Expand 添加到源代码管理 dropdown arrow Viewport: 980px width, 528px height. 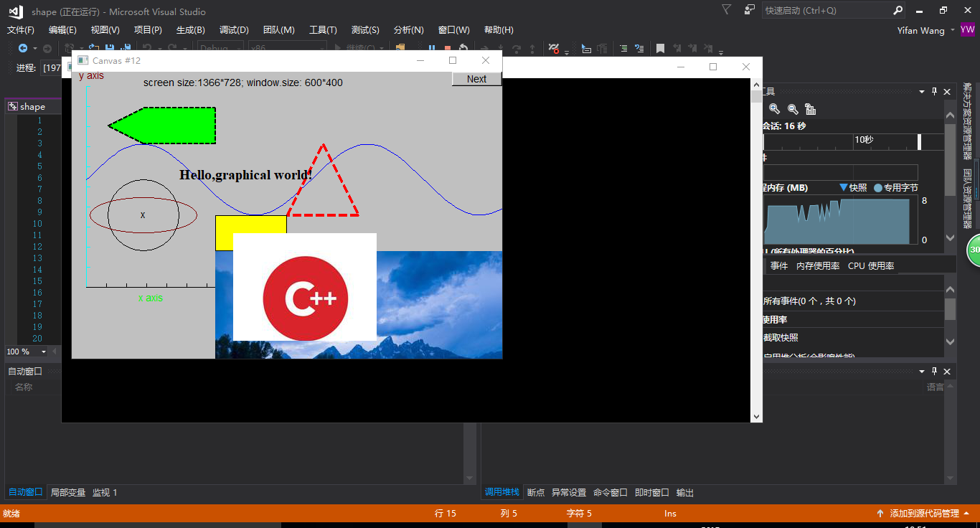[966, 514]
